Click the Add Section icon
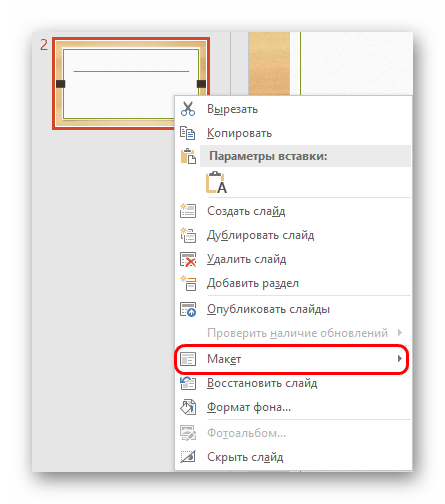Viewport: 445px width, 504px height. pos(188,283)
